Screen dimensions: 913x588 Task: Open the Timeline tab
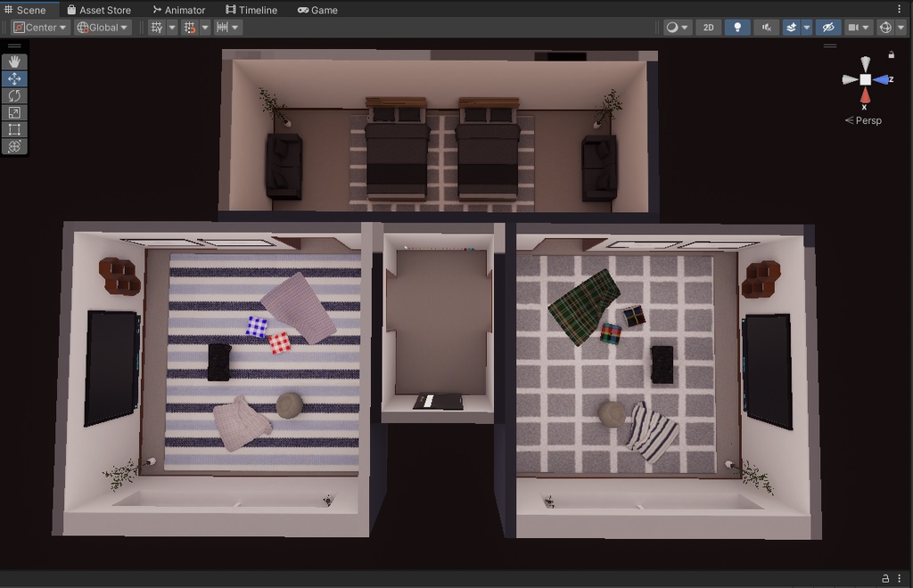coord(251,10)
